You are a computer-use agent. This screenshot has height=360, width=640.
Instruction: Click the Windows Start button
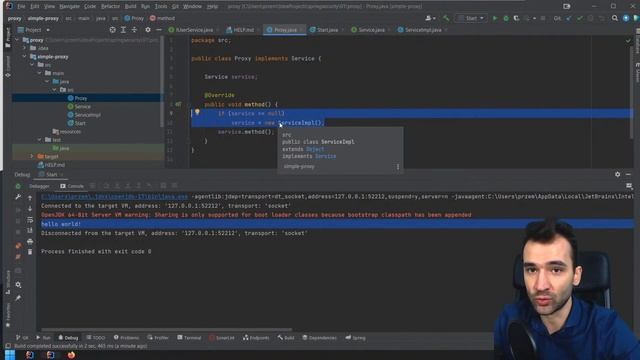pyautogui.click(x=10, y=355)
